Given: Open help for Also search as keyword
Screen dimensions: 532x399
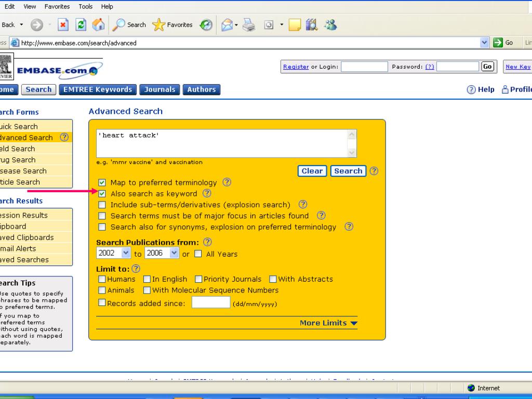Looking at the screenshot, I should point(207,193).
